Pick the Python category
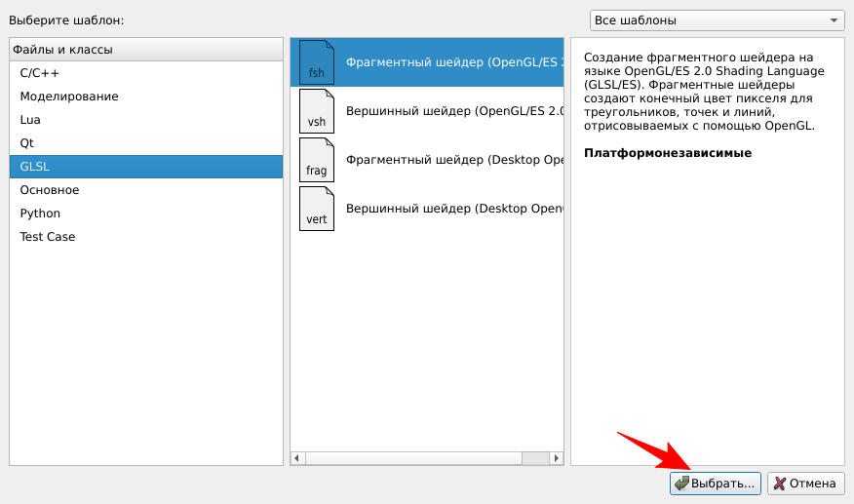 pyautogui.click(x=40, y=213)
